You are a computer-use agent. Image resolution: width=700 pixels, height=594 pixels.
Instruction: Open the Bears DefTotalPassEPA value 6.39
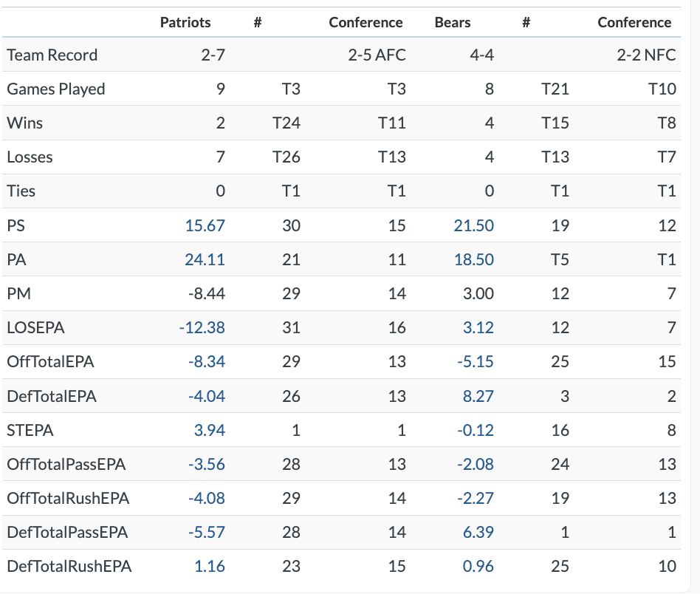pos(478,532)
